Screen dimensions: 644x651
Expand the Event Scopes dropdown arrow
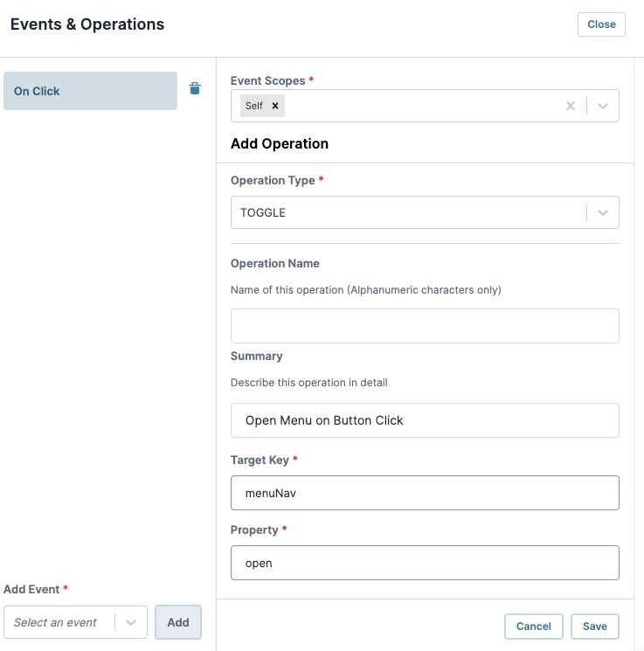pyautogui.click(x=603, y=106)
